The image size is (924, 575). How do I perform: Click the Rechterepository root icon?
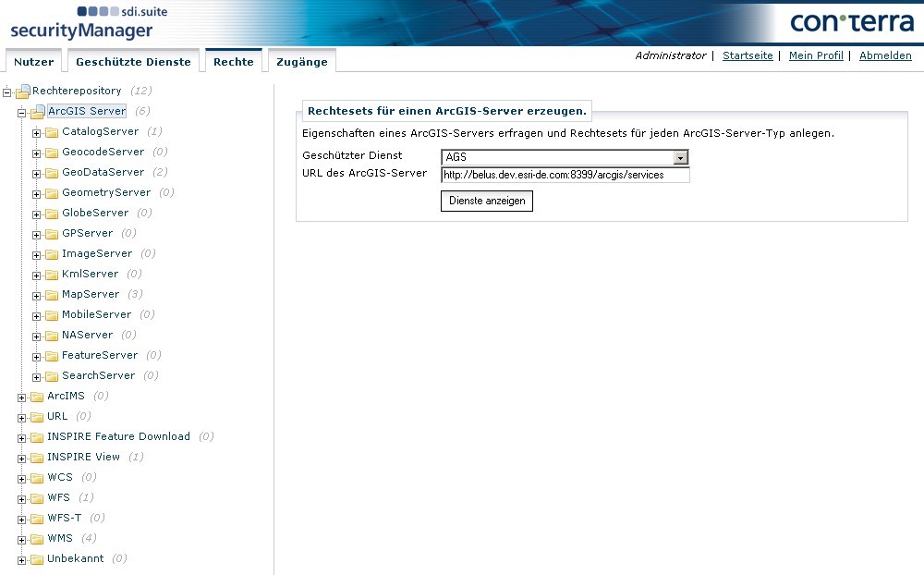tap(24, 92)
